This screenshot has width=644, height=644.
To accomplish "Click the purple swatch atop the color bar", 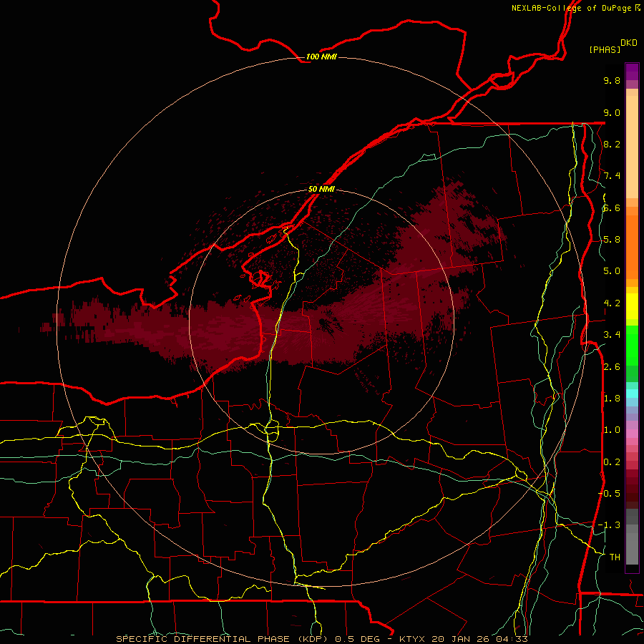I will pos(632,72).
